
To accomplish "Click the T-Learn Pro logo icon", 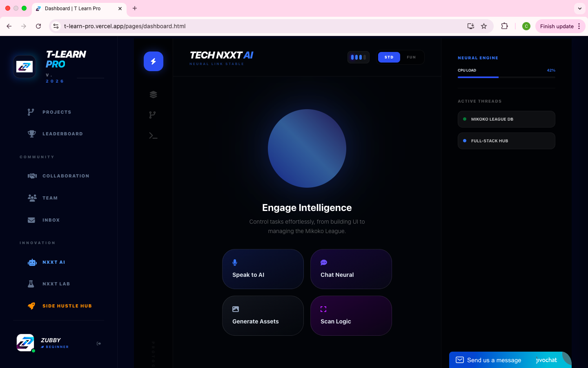I will (x=24, y=67).
